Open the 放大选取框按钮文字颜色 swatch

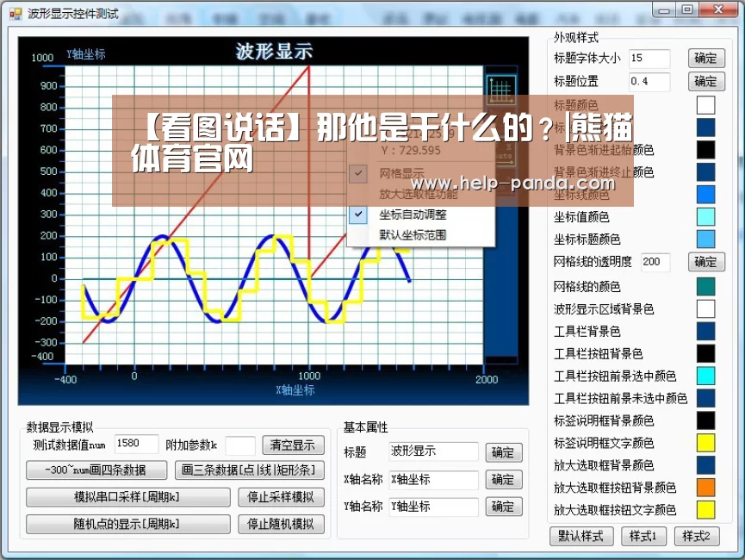point(706,510)
